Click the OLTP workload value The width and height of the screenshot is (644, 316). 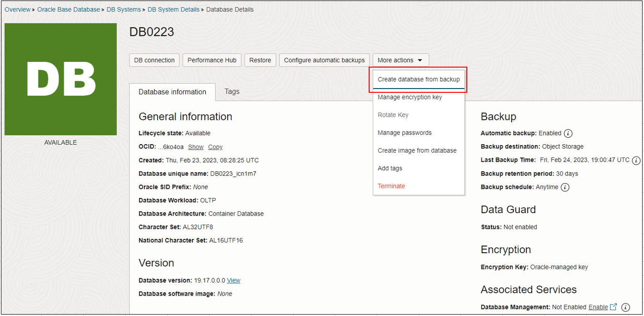tap(208, 200)
